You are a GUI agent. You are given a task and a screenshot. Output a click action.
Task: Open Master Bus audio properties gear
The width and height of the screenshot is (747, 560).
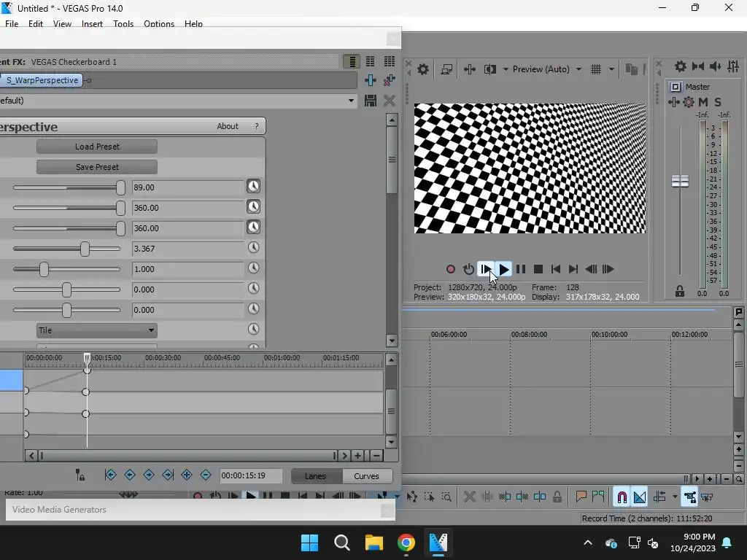(681, 66)
